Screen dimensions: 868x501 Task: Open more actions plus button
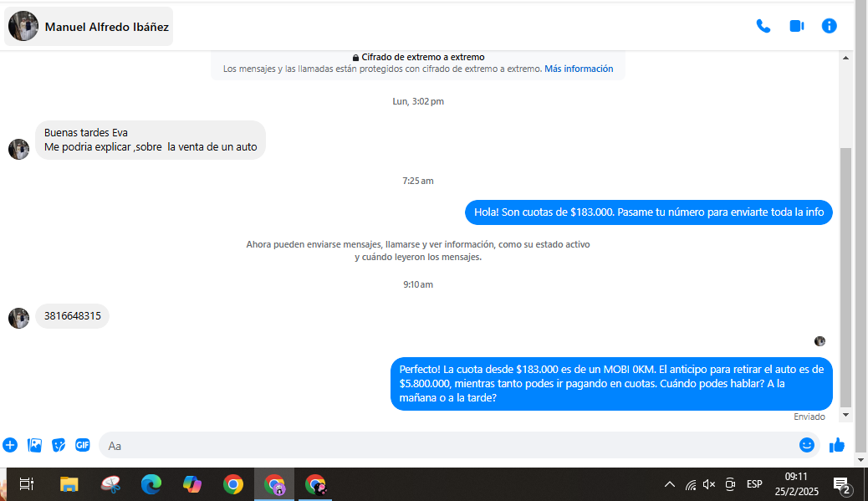tap(10, 445)
